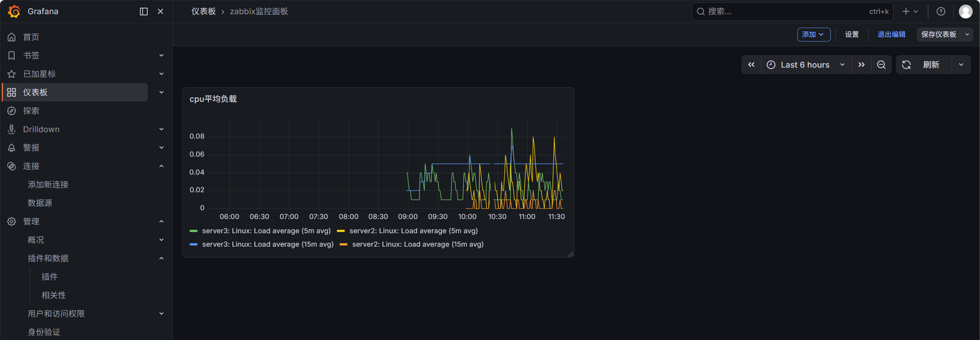Expand the 警报 section chevron

click(x=161, y=148)
